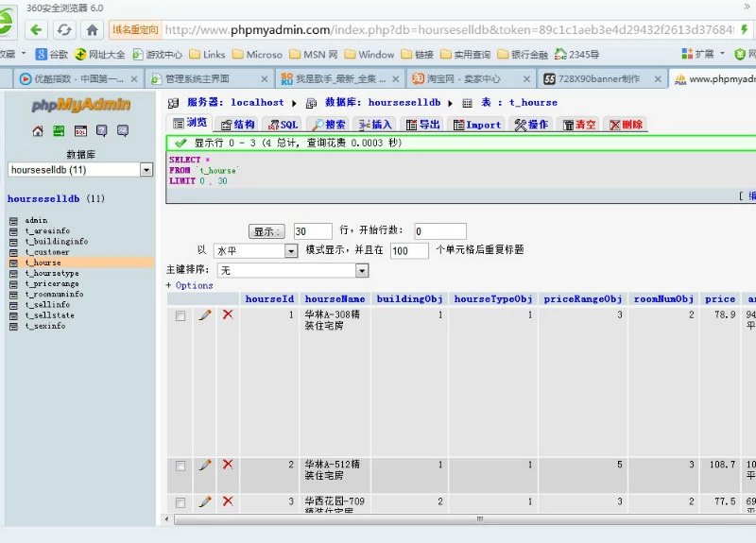Open the Import tab
Viewport: 756px width, 543px height.
point(476,125)
